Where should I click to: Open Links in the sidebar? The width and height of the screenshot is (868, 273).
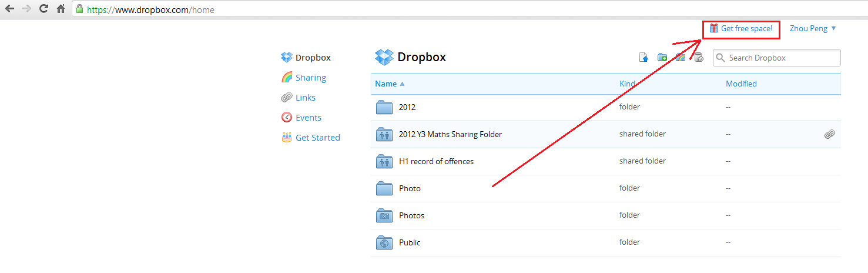pos(306,98)
